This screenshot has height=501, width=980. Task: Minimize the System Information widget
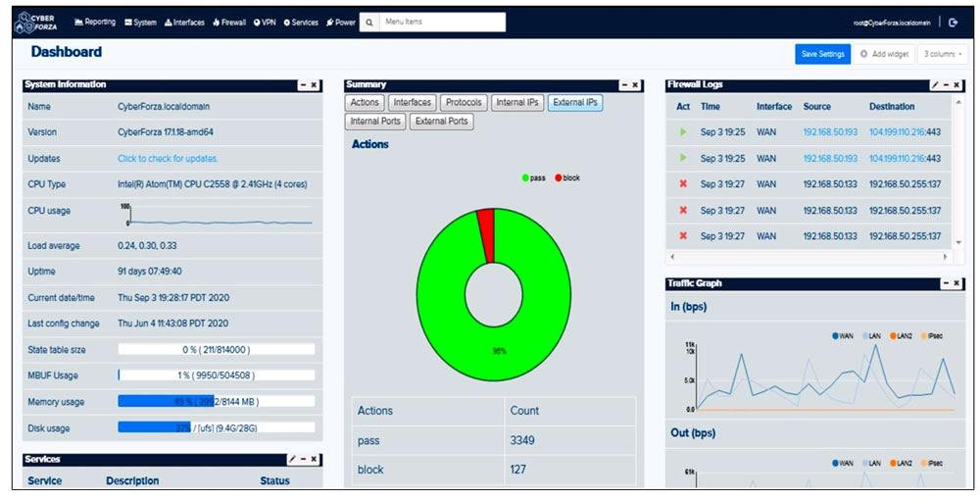[x=303, y=85]
